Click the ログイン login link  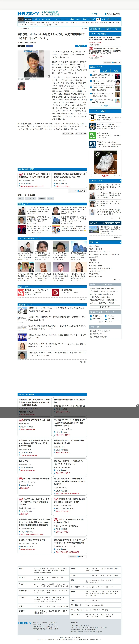(109, 14)
